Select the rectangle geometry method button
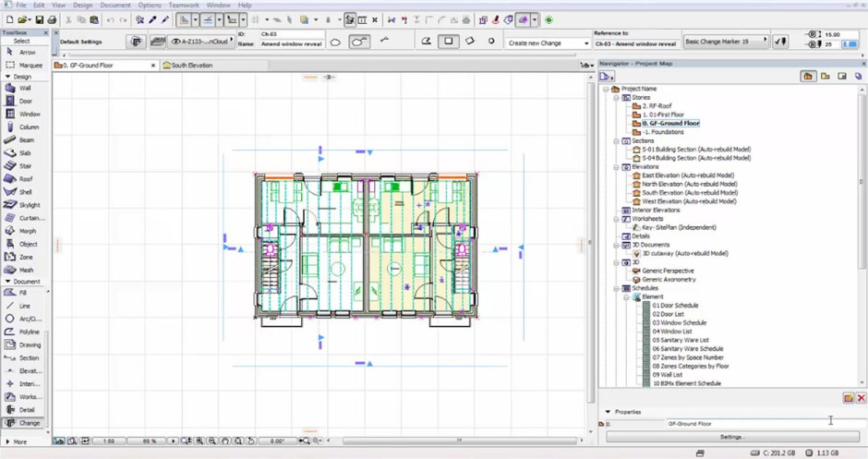 coord(449,42)
